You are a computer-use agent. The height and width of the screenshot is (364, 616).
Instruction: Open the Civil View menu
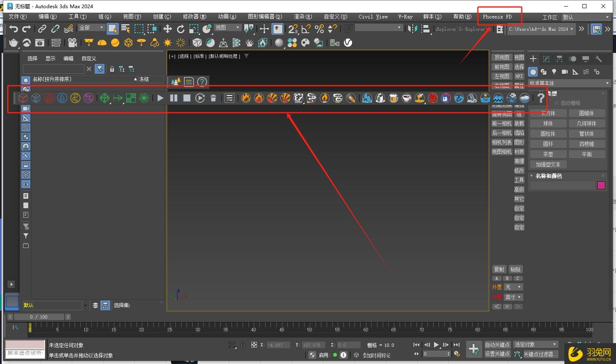[373, 17]
